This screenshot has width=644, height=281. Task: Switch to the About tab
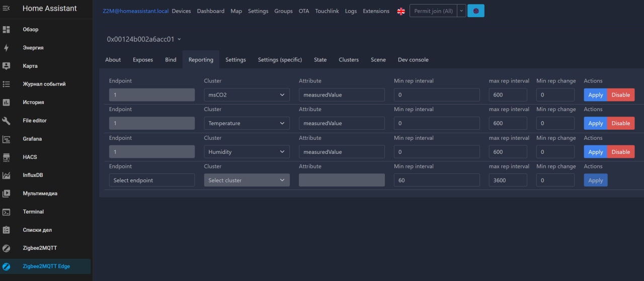pyautogui.click(x=113, y=60)
